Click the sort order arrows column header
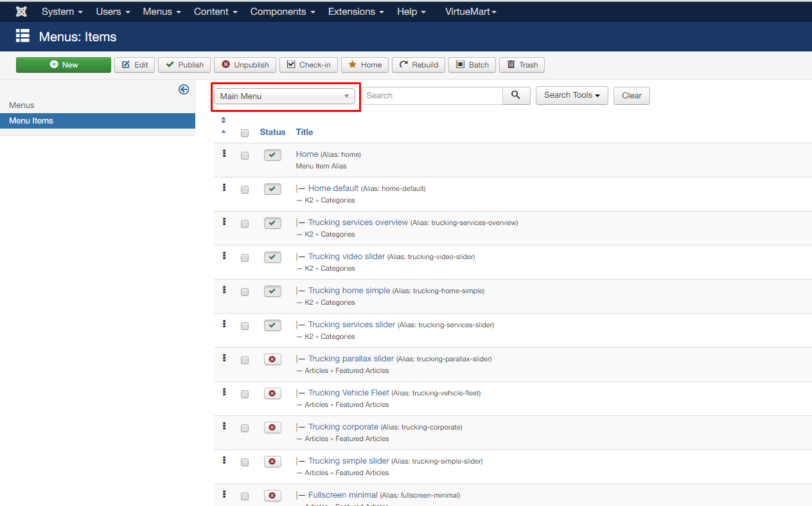 coord(224,125)
